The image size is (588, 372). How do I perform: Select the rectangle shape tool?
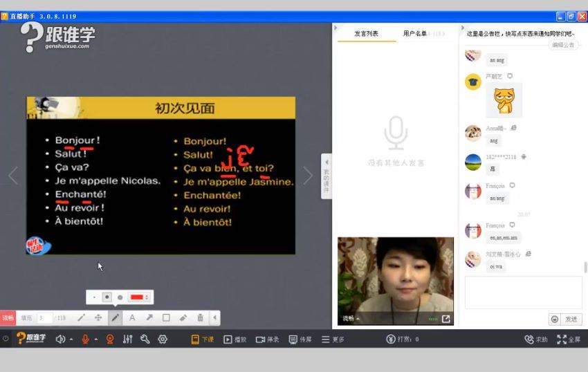[166, 318]
